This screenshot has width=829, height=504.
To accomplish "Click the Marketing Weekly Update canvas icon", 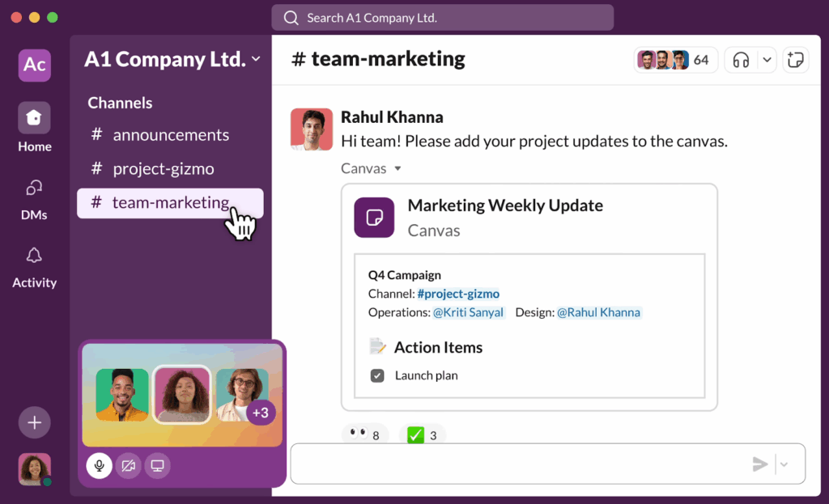I will point(374,217).
